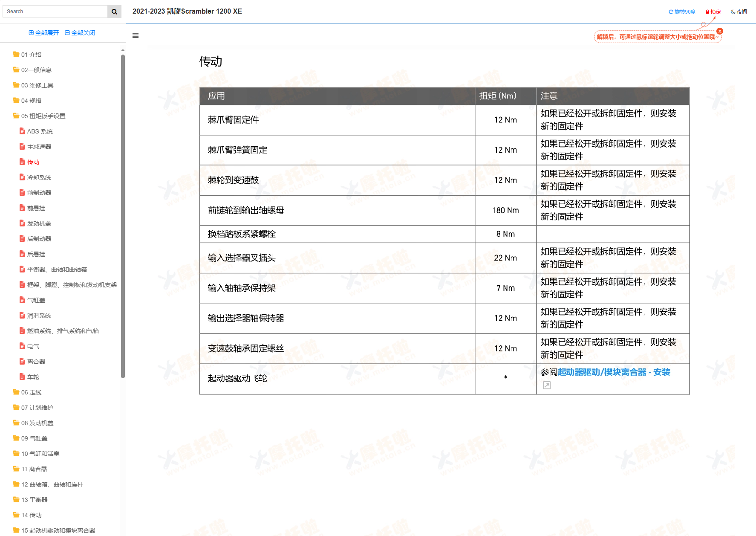Focus the Search input field
The width and height of the screenshot is (756, 536).
click(55, 12)
